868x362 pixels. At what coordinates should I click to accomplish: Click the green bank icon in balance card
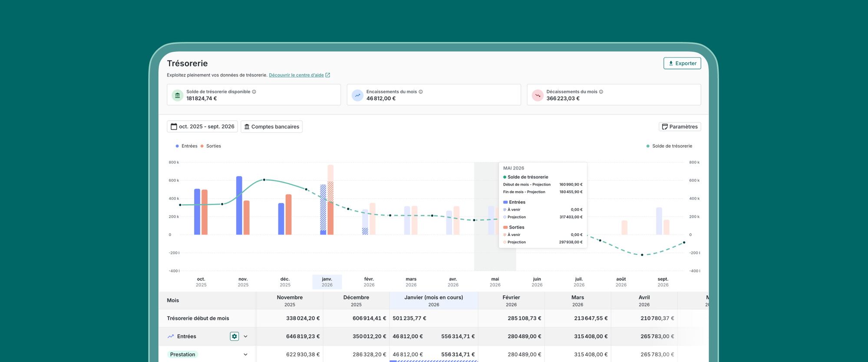[x=178, y=95]
